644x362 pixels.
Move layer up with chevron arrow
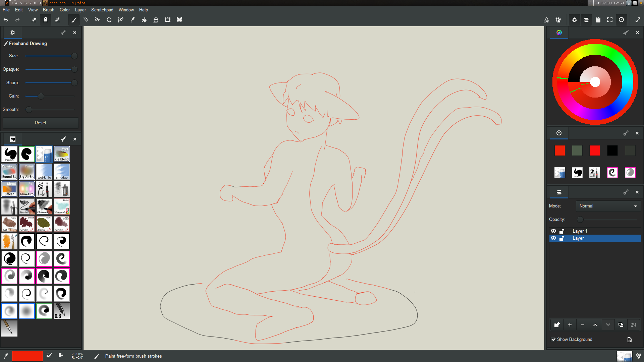tap(595, 325)
